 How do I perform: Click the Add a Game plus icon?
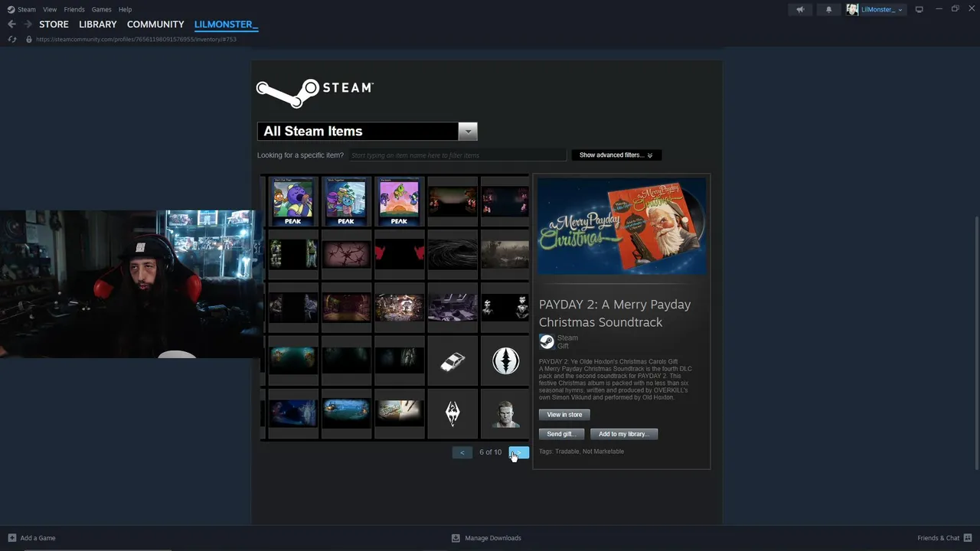pyautogui.click(x=11, y=538)
